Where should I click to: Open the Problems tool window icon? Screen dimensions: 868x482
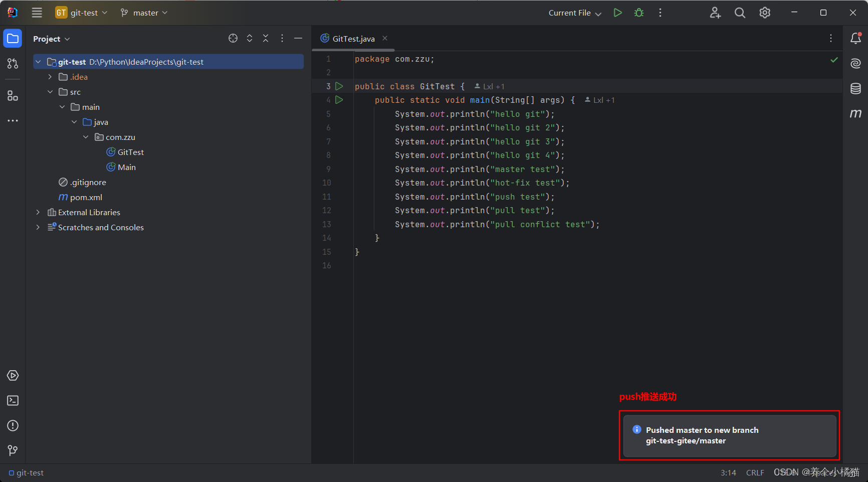pos(13,426)
